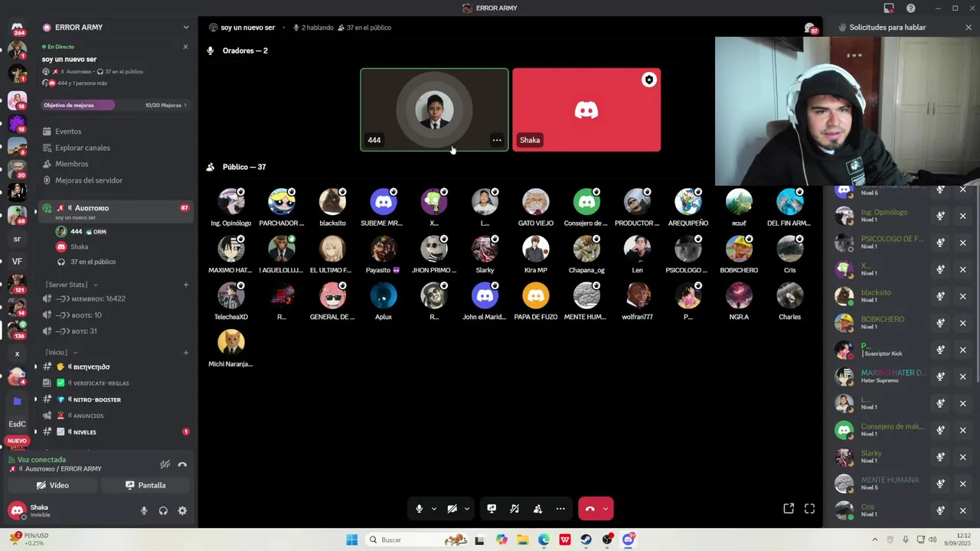Viewport: 980px width, 551px height.
Task: Close the Solicitudes para hablar panel
Action: point(968,28)
